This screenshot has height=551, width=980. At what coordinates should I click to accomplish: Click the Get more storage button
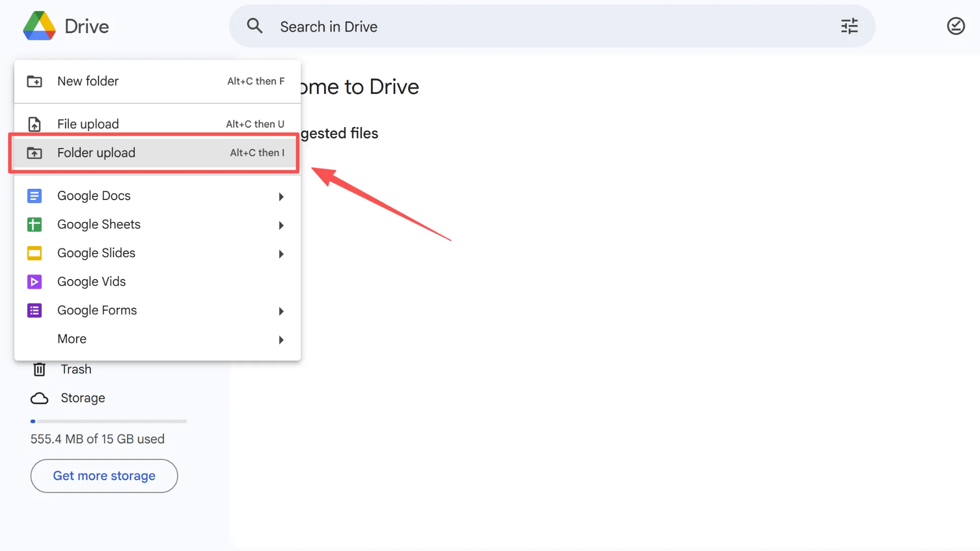104,475
